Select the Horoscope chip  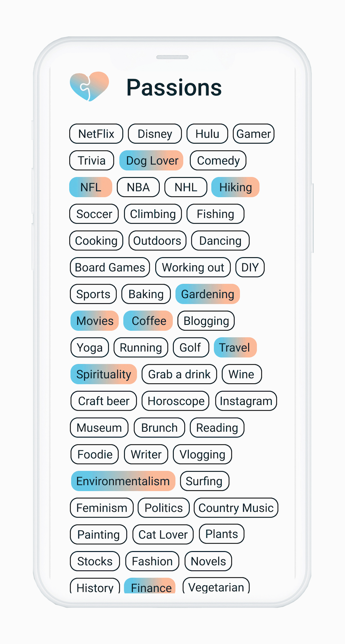[176, 401]
